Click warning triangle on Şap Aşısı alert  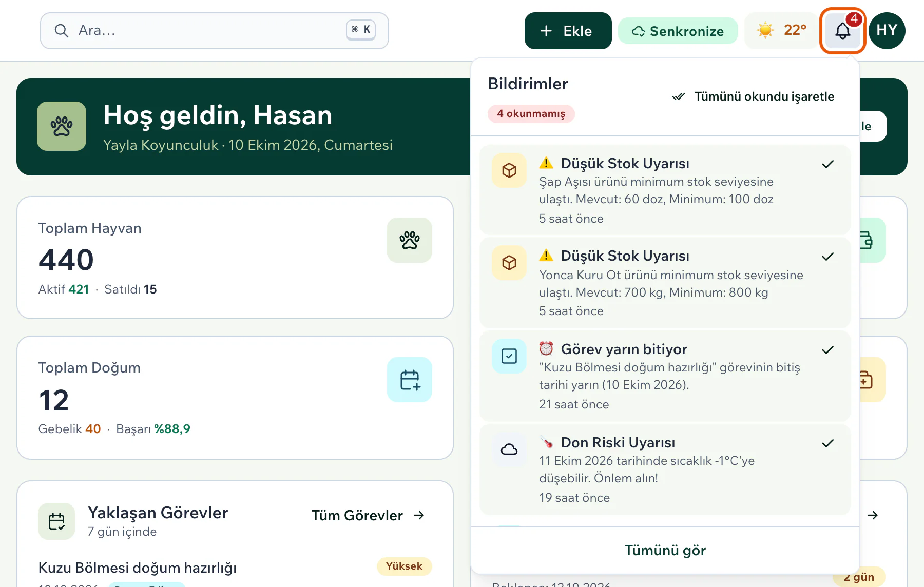tap(546, 163)
